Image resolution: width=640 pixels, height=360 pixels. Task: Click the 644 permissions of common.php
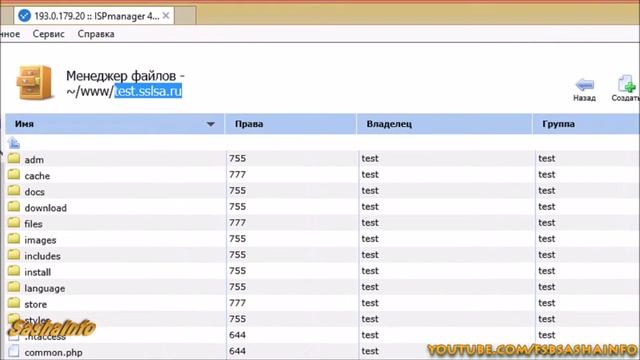(x=237, y=351)
